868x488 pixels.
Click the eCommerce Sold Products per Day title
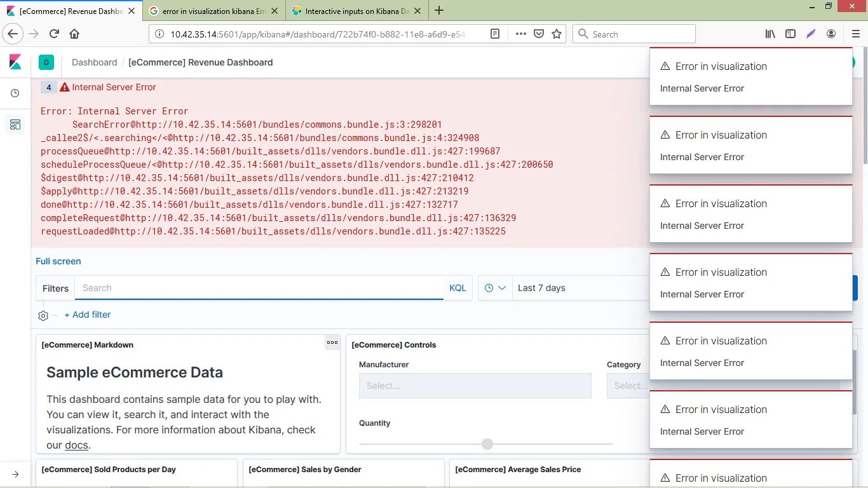(x=109, y=470)
